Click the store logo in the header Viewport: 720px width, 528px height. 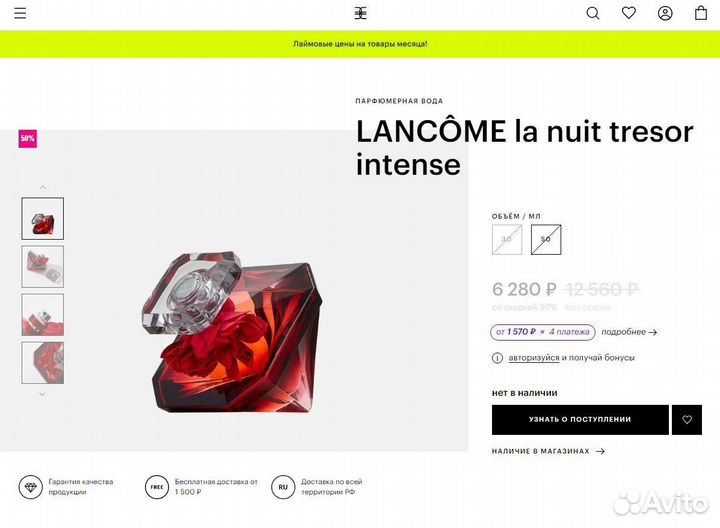[360, 13]
